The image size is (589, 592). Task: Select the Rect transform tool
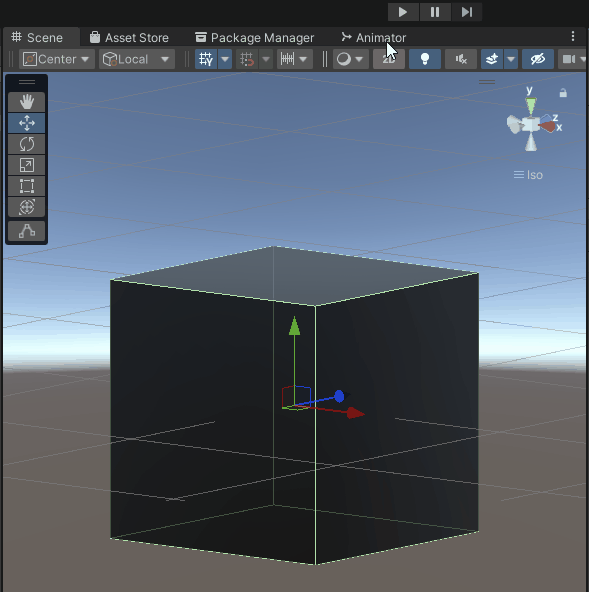coord(26,186)
